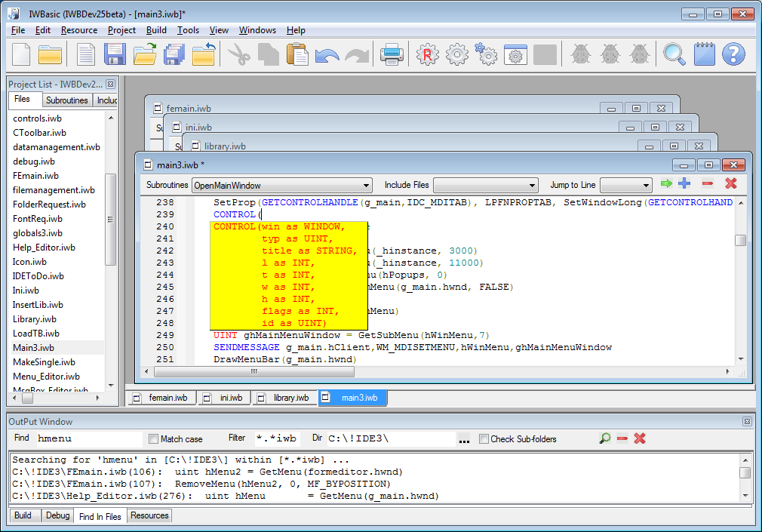This screenshot has height=532, width=762.
Task: Click the Undo arrow toolbar icon
Action: [327, 54]
